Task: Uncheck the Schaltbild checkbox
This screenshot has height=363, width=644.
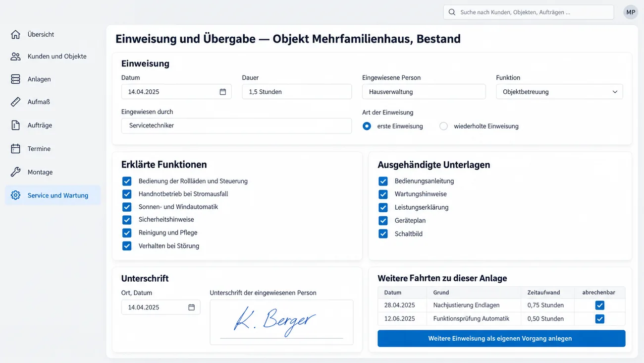Action: 383,234
